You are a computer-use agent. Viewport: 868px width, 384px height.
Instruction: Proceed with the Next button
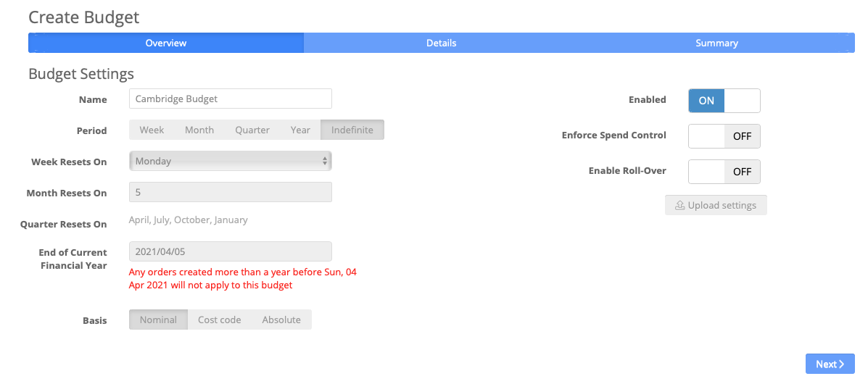[x=830, y=364]
